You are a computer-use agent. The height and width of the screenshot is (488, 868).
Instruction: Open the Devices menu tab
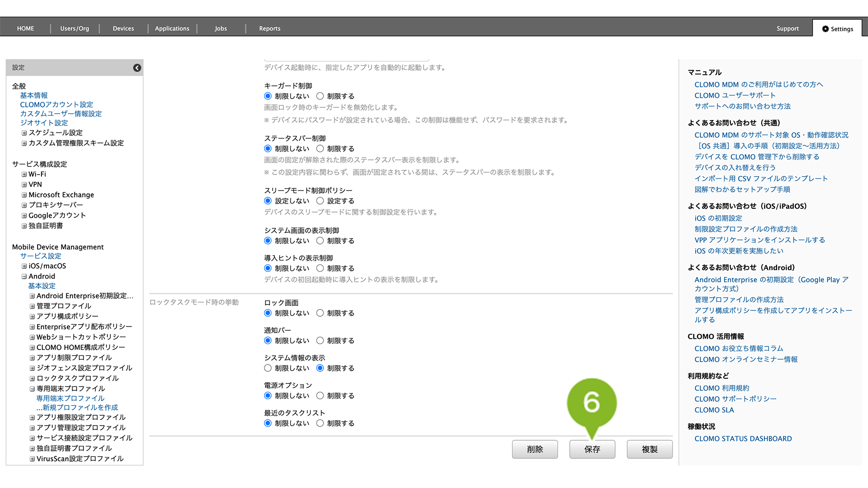coord(123,29)
